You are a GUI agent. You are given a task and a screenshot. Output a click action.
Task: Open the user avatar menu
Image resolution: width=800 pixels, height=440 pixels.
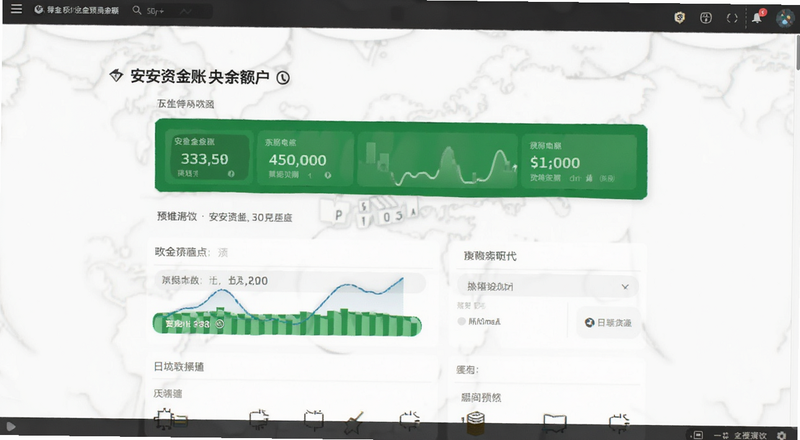coord(785,18)
